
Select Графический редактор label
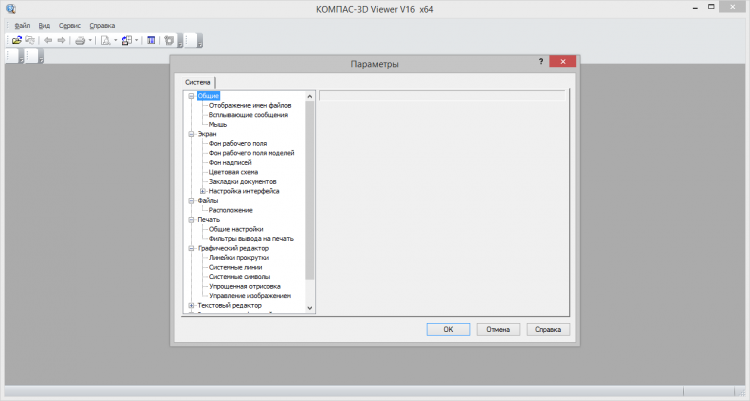(233, 248)
